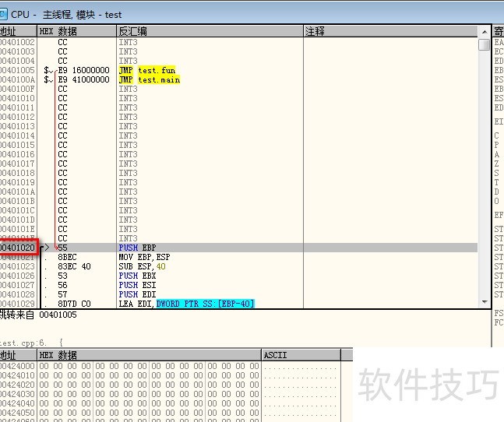The width and height of the screenshot is (504, 422).
Task: Click the jump marker beside address 00401005
Action: pyautogui.click(x=48, y=70)
